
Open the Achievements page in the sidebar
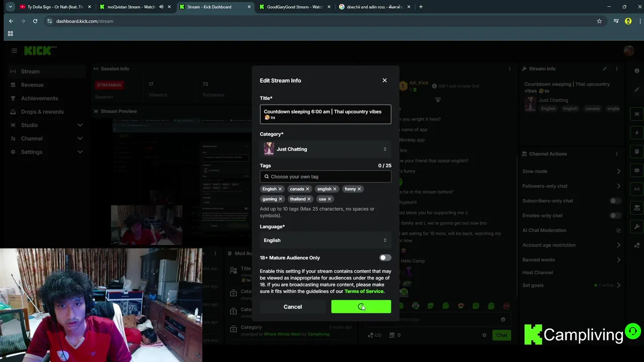pyautogui.click(x=47, y=99)
